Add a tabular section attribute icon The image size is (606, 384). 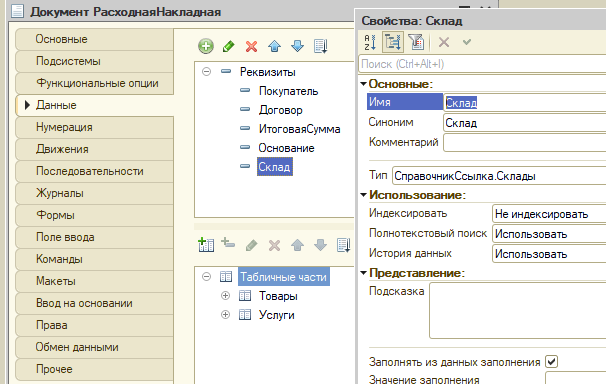(x=228, y=243)
